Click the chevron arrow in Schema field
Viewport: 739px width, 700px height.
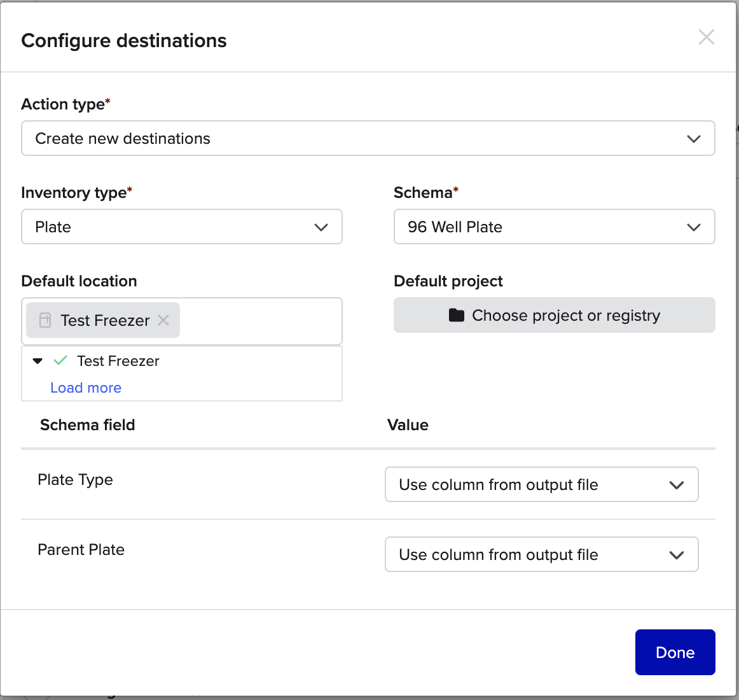693,227
